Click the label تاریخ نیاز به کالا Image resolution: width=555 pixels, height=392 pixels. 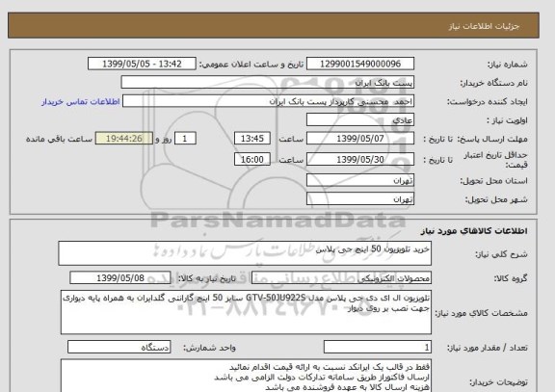[206, 278]
